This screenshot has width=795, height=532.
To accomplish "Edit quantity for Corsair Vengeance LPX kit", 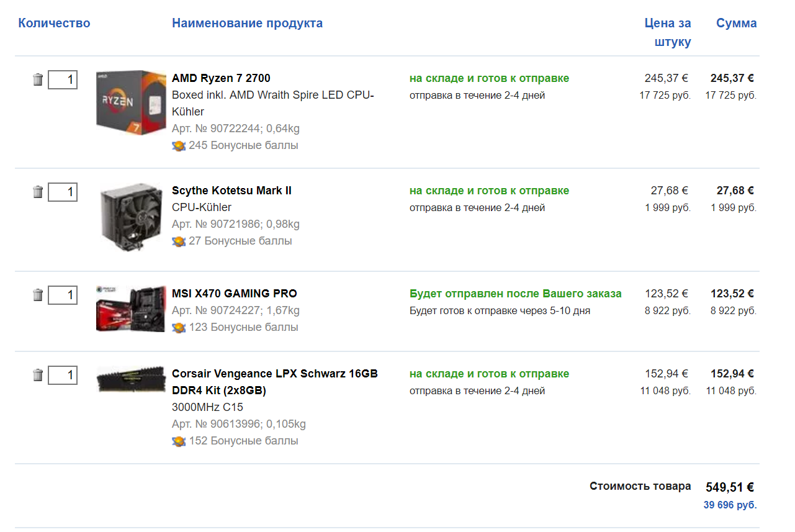I will click(x=63, y=375).
